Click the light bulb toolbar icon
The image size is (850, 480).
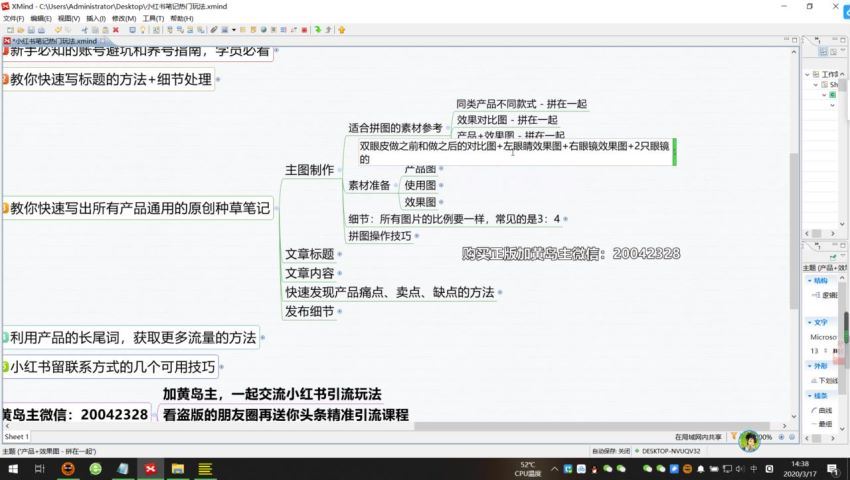pos(143,30)
